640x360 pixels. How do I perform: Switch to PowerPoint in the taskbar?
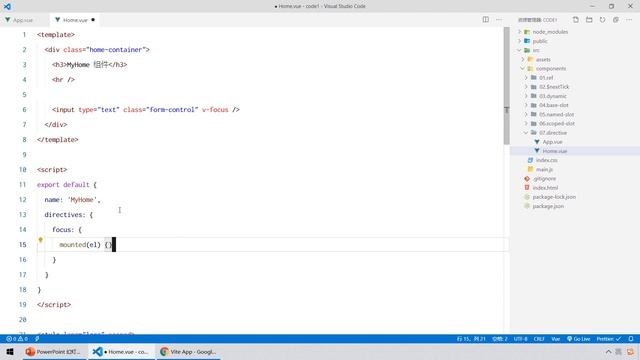point(53,351)
